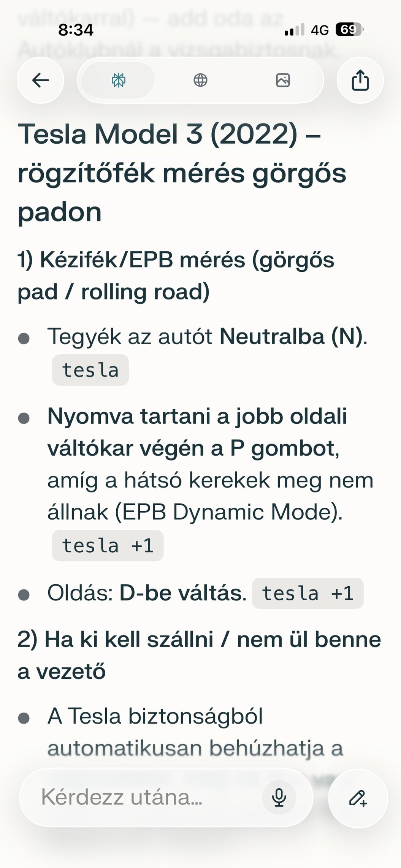The image size is (401, 868).
Task: Open "tesla +1" citation beside D-be váltás
Action: coord(307,594)
